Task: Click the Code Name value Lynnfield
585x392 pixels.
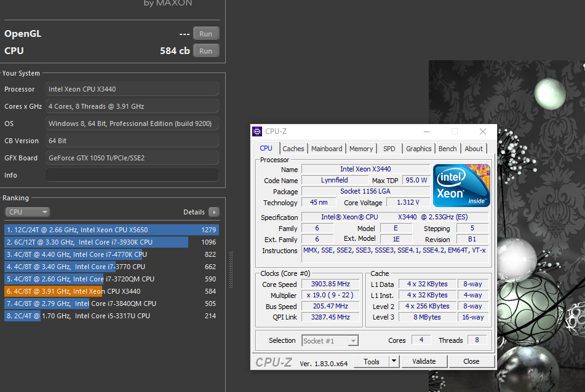Action: tap(335, 181)
